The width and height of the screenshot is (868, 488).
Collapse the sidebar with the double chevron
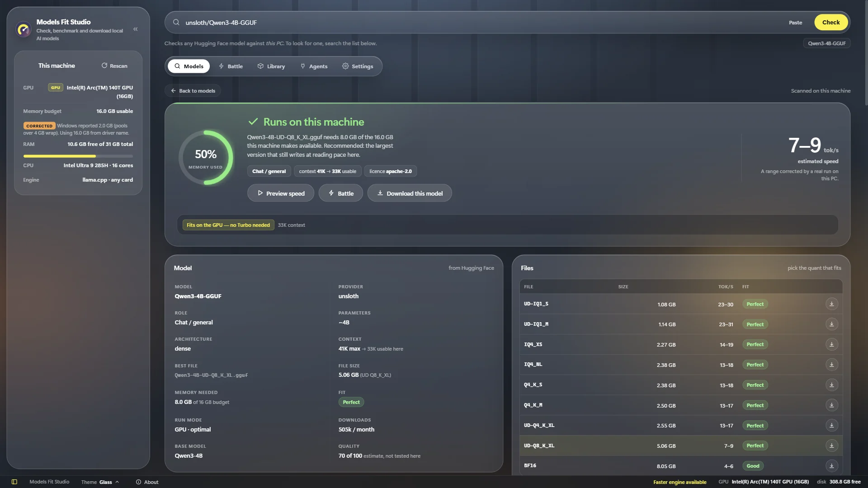click(135, 29)
